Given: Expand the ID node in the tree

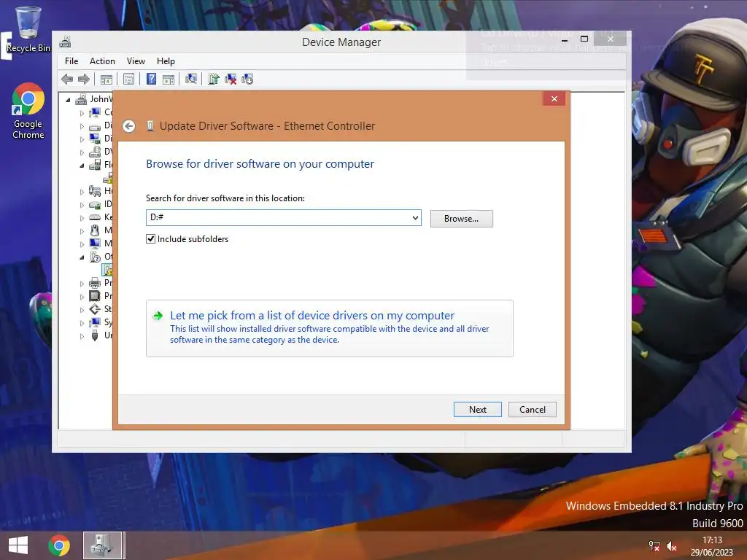Looking at the screenshot, I should coord(82,205).
